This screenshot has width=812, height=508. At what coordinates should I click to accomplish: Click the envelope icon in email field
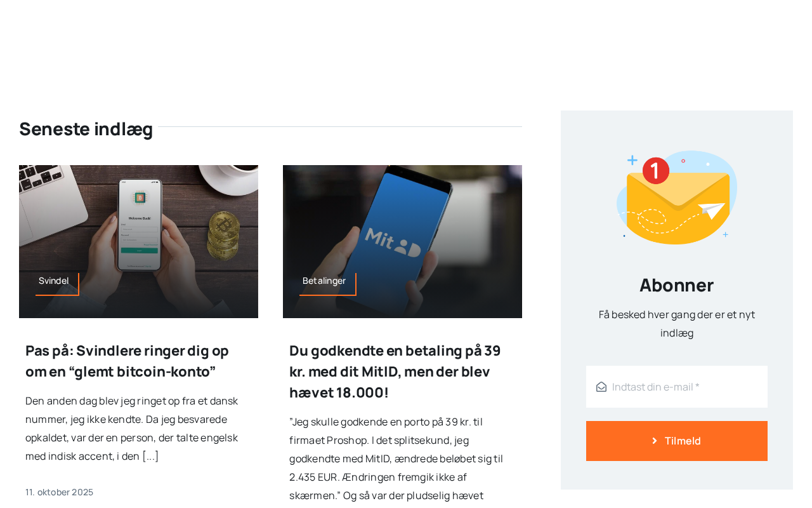click(601, 387)
